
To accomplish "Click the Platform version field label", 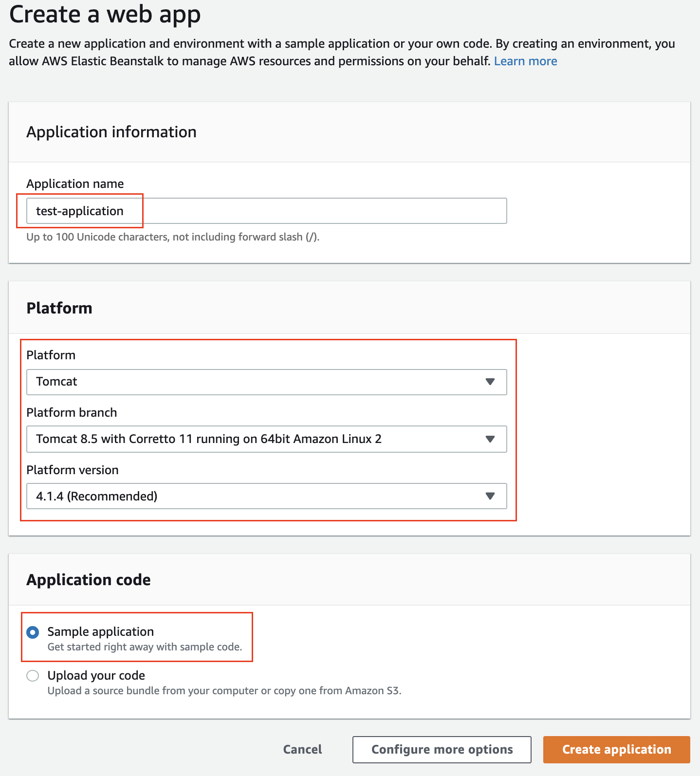I will point(73,470).
